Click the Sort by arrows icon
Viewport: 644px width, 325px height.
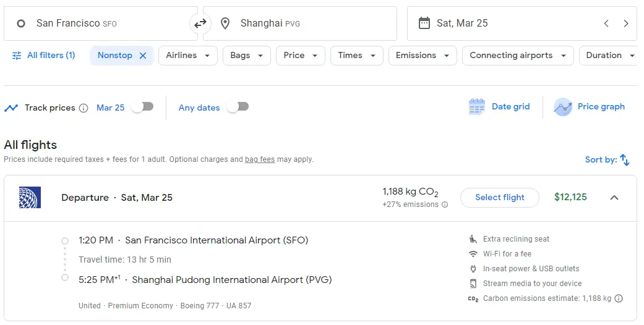(x=625, y=159)
